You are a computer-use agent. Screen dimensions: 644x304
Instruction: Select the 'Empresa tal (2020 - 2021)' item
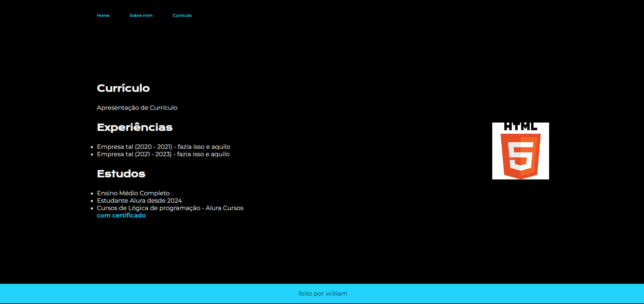tap(164, 147)
